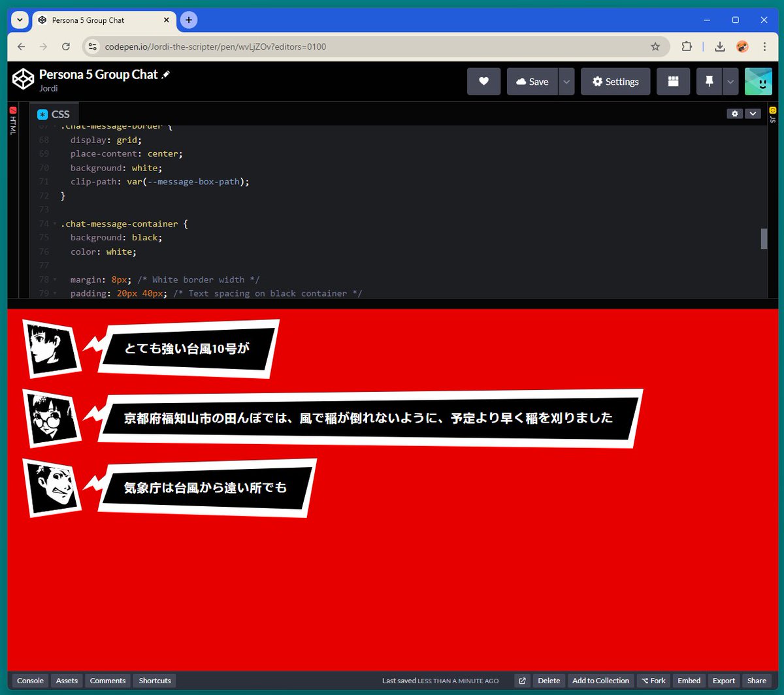Switch to the HTML editor side tab
The height and width of the screenshot is (695, 784).
click(x=13, y=121)
